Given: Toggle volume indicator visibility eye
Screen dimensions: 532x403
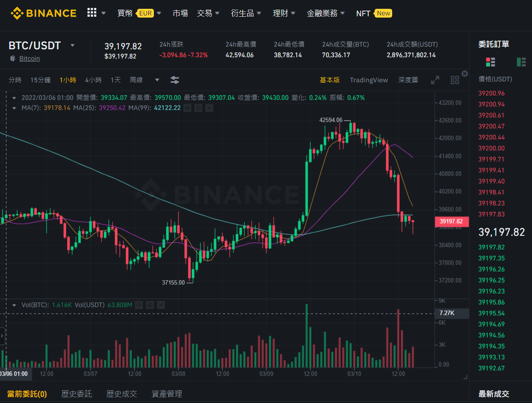Looking at the screenshot, I should pos(139,304).
